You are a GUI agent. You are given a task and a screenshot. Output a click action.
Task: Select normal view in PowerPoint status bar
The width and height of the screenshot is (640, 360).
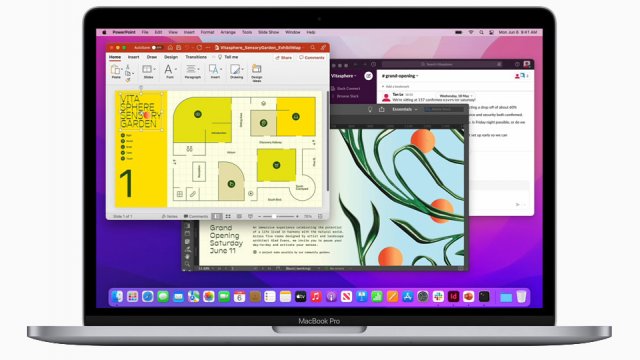[x=217, y=216]
